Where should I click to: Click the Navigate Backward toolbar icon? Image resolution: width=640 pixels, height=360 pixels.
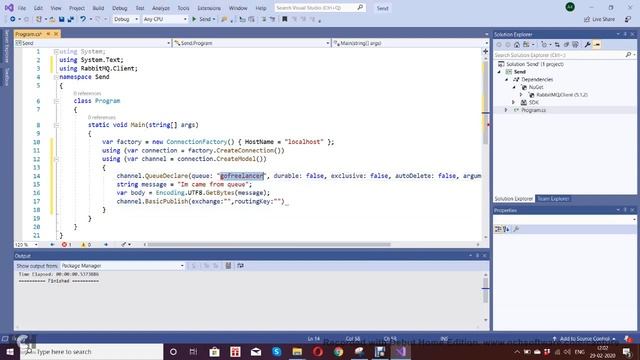pos(13,19)
